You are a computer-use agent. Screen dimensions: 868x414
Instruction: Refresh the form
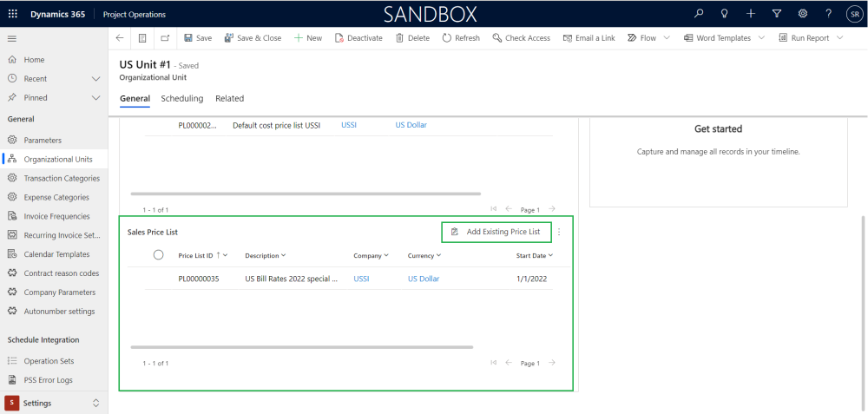tap(461, 38)
